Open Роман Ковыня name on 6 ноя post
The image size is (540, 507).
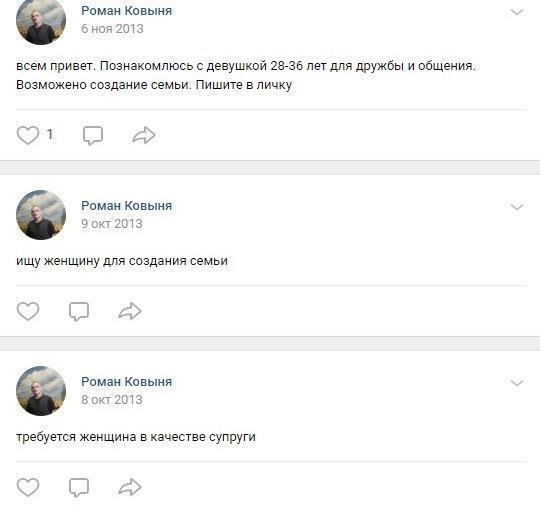[126, 11]
